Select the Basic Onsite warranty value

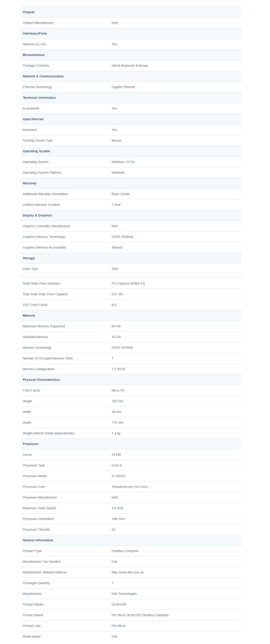121,194
